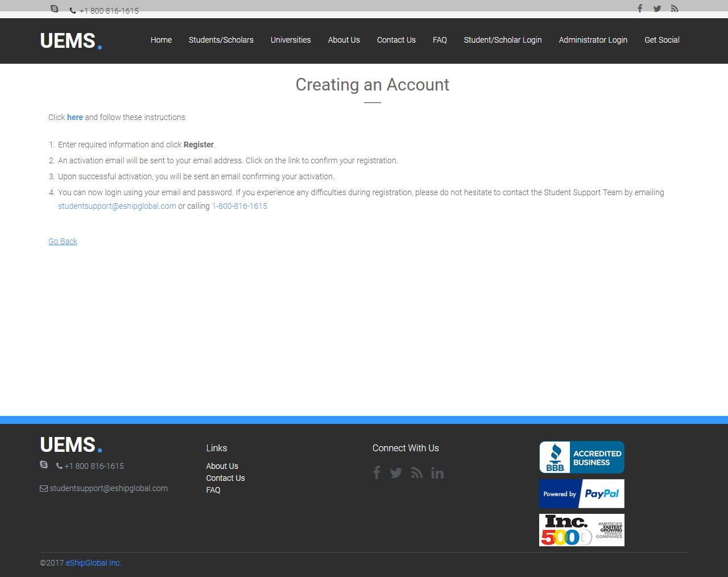Image resolution: width=728 pixels, height=577 pixels.
Task: Open Administrator Login page
Action: pos(593,40)
